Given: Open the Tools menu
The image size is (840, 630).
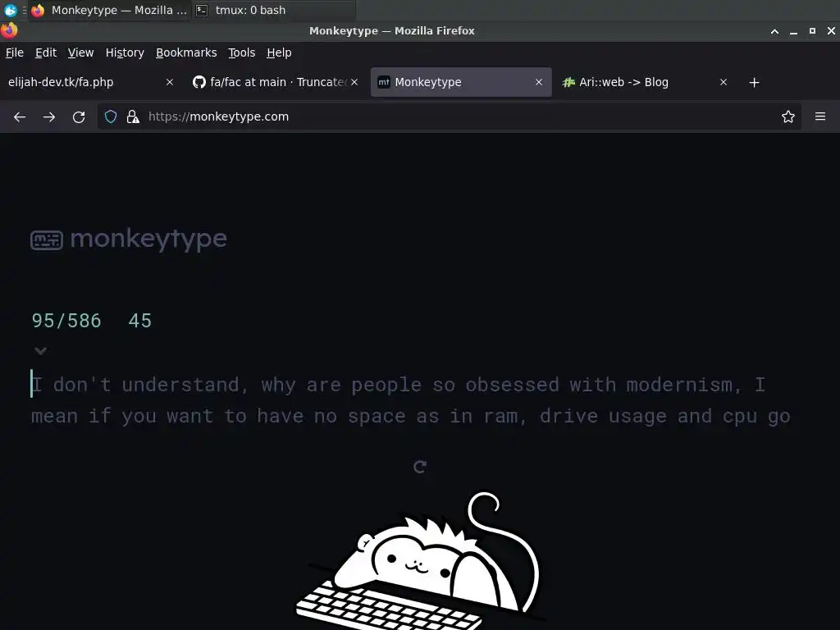Looking at the screenshot, I should [242, 52].
